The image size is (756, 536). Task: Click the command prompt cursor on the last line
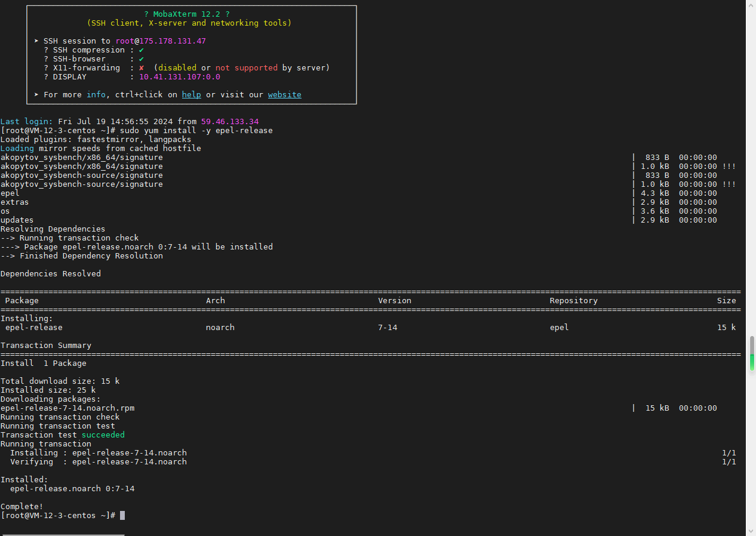pyautogui.click(x=122, y=515)
